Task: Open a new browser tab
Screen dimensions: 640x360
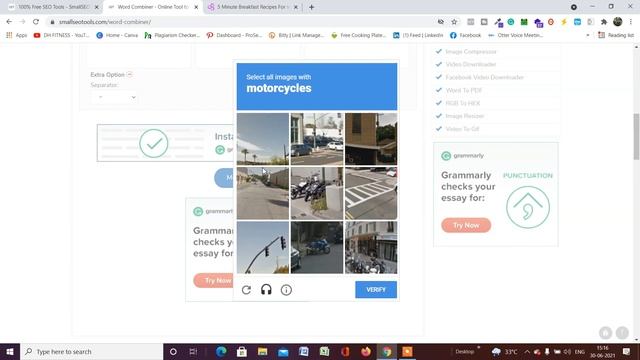Action: [311, 7]
